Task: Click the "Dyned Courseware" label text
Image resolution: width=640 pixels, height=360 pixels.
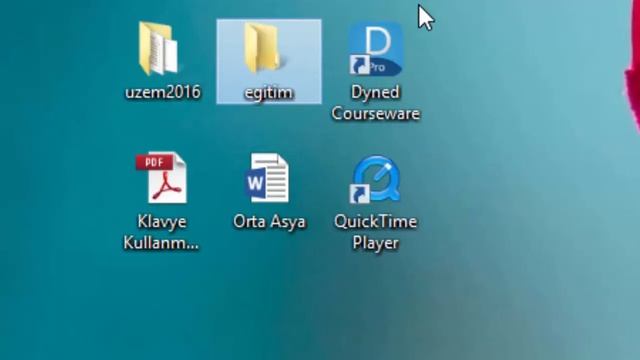Action: click(376, 102)
